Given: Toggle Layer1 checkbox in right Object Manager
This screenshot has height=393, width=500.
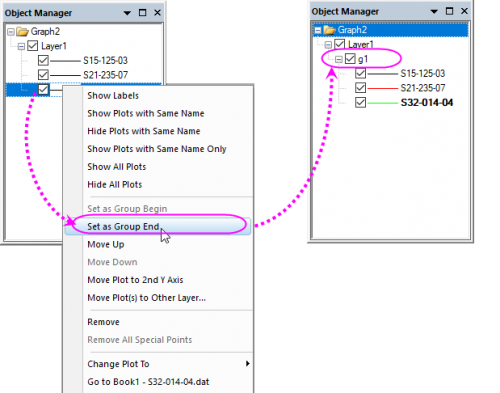Looking at the screenshot, I should tap(339, 44).
